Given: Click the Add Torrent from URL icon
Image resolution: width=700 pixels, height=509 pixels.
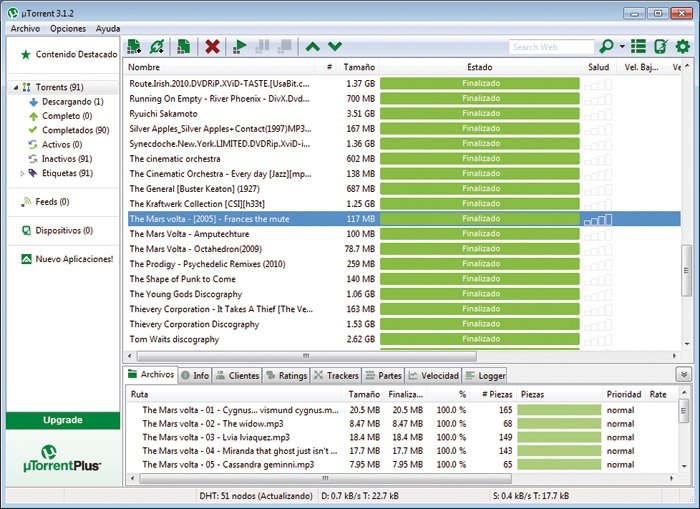Looking at the screenshot, I should (x=157, y=46).
